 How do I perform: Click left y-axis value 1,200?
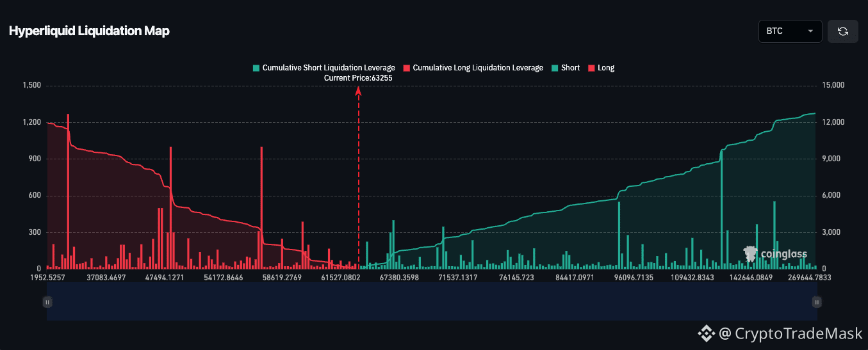tap(32, 122)
